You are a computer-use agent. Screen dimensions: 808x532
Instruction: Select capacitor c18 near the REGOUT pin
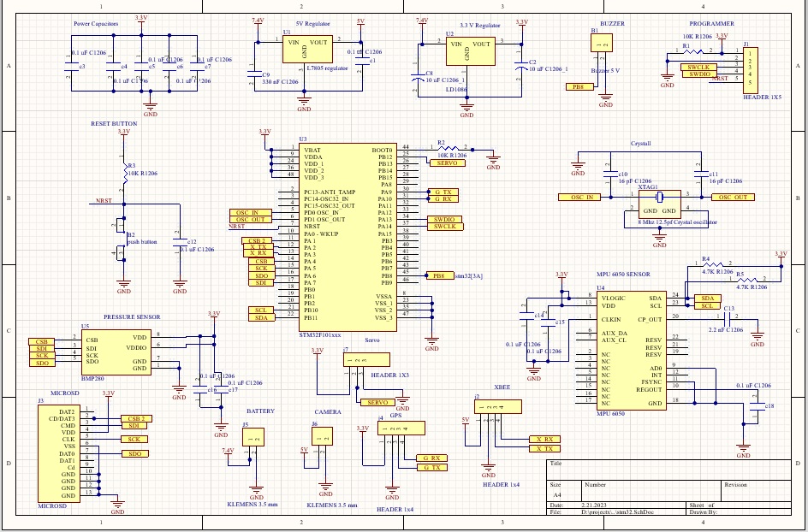coord(757,407)
